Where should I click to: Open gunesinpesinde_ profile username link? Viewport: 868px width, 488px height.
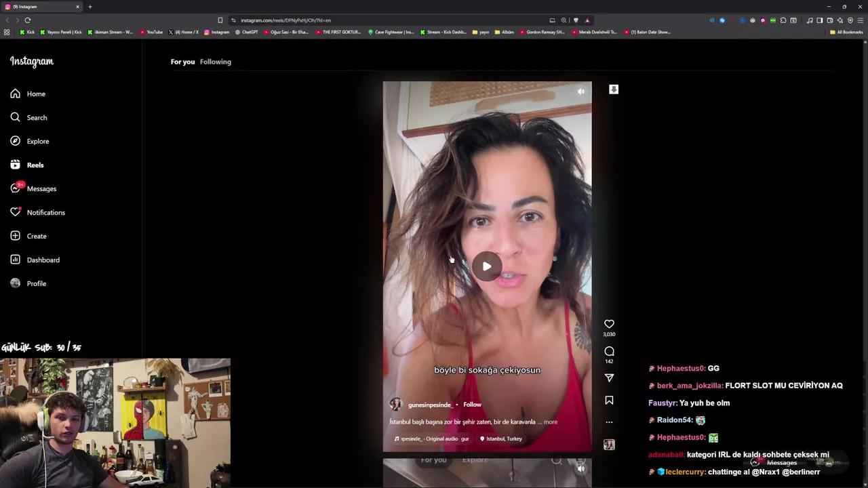click(430, 405)
